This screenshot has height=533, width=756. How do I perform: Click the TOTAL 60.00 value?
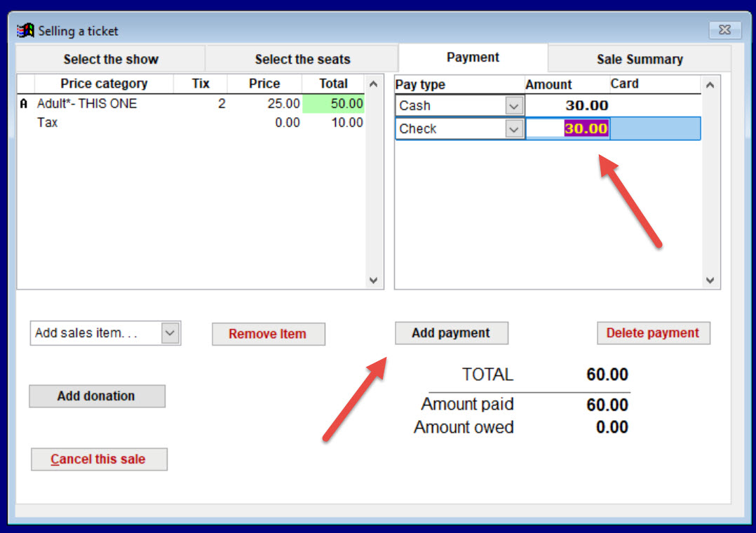607,375
